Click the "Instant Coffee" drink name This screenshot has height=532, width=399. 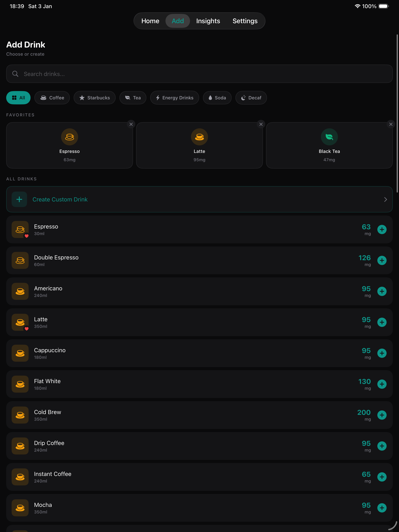(53, 474)
